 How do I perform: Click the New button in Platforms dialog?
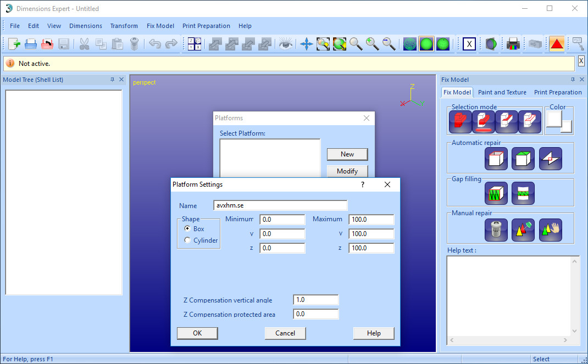[347, 154]
